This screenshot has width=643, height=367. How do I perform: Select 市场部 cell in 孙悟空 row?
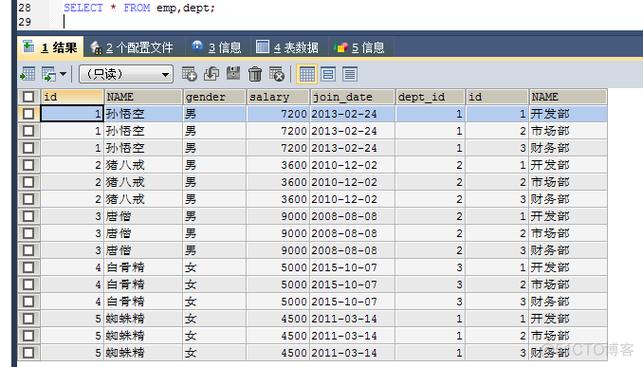568,131
